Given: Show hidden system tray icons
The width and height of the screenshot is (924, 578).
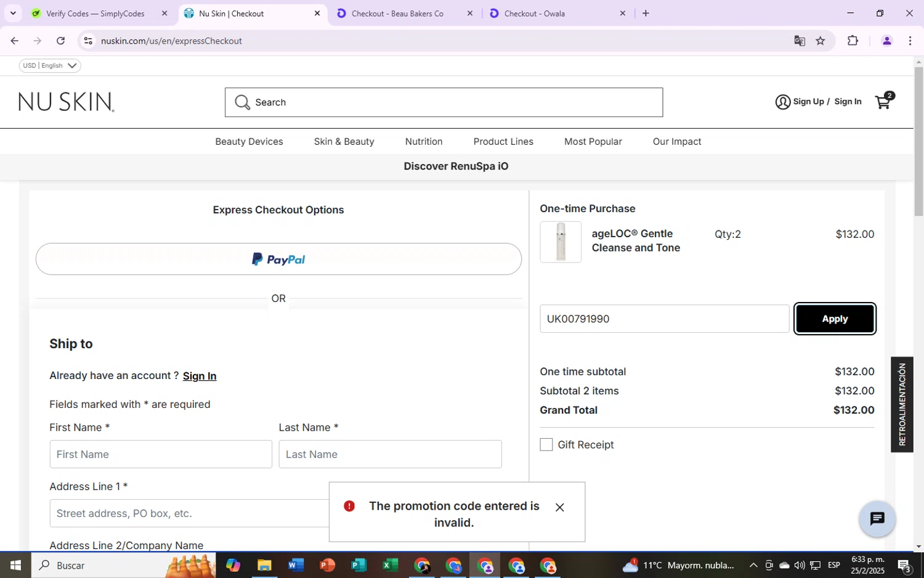Looking at the screenshot, I should click(x=753, y=565).
